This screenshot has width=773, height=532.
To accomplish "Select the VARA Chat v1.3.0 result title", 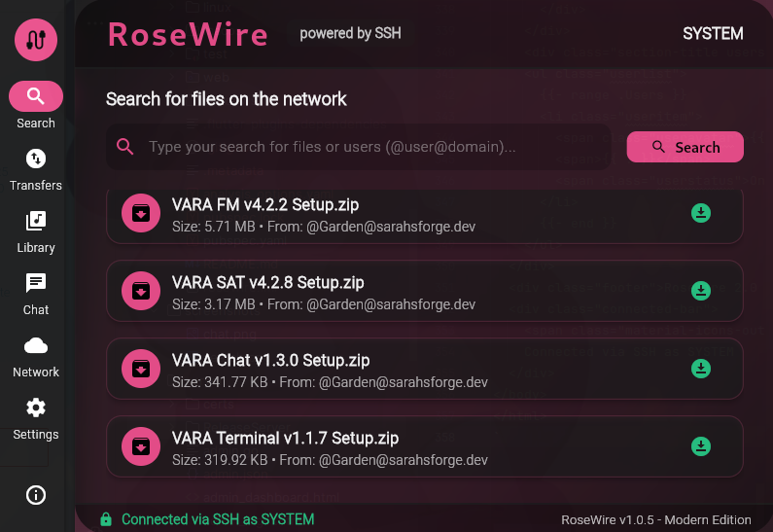I will click(270, 361).
